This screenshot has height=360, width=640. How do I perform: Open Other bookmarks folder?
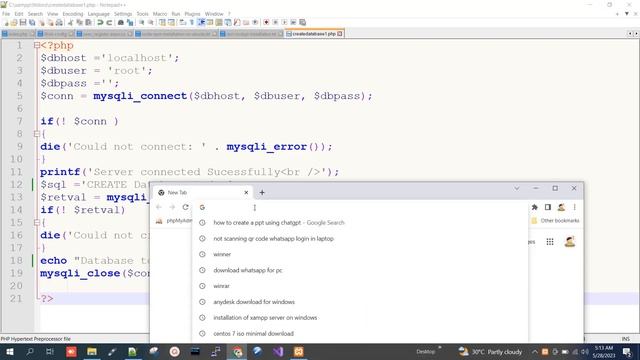555,221
